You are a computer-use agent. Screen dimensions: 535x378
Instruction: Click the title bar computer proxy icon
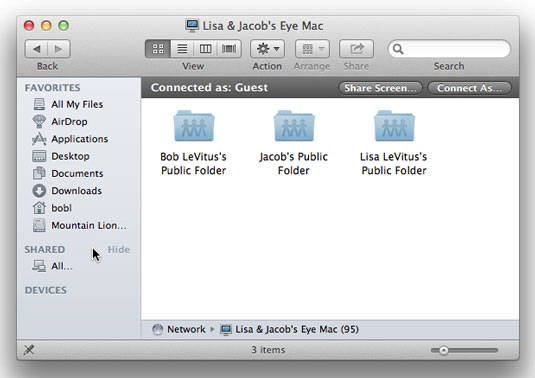pos(192,26)
